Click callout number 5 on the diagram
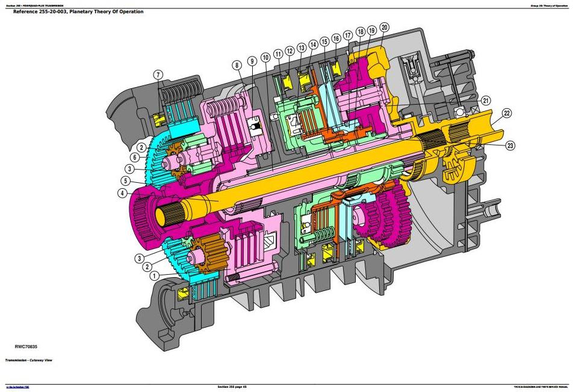Viewport: 573px width, 392px height. pyautogui.click(x=125, y=181)
